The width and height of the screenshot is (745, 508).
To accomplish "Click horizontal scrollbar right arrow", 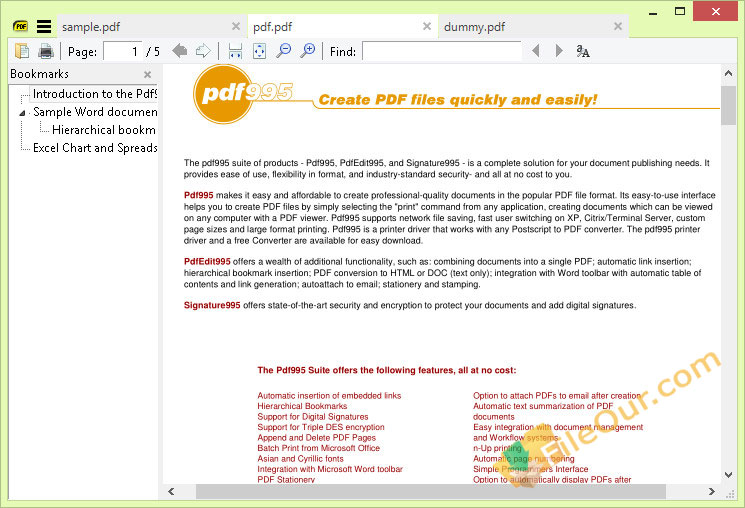I will [x=711, y=491].
